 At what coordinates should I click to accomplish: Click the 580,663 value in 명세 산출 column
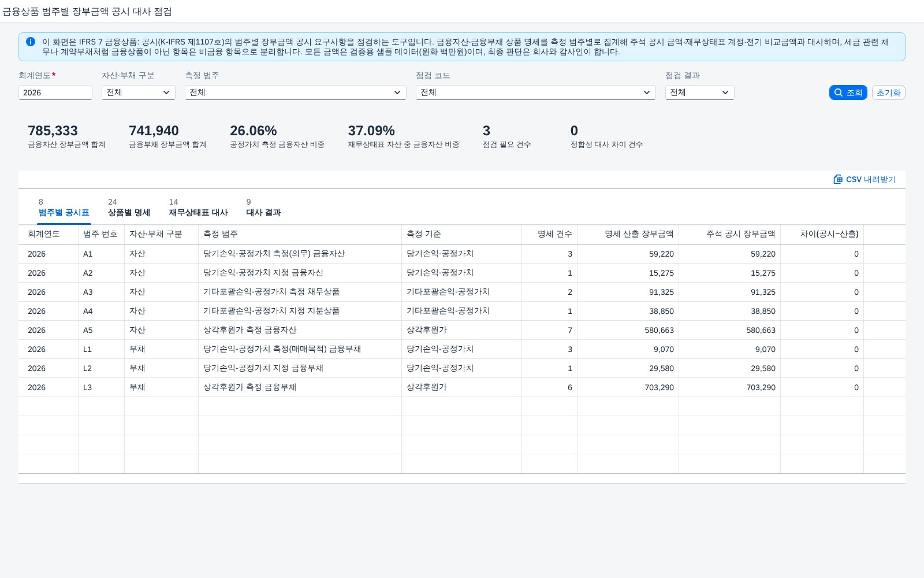coord(628,330)
